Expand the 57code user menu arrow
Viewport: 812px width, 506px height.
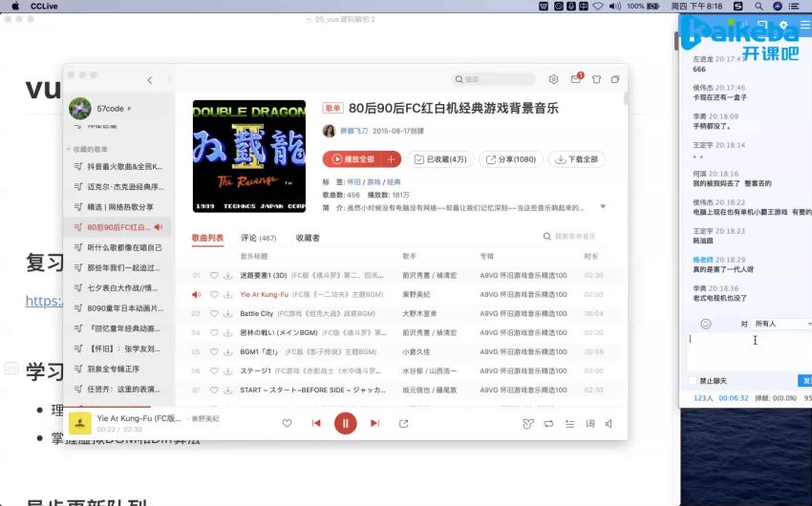coord(130,109)
